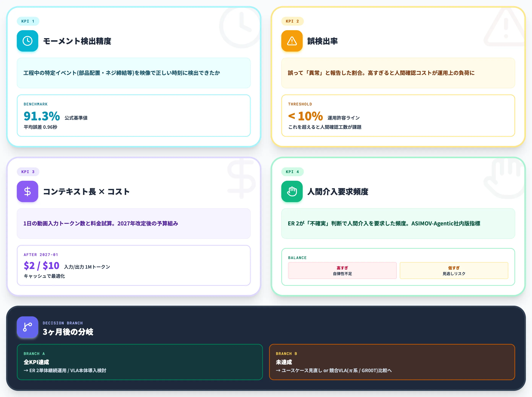Click the THRESHOLD label
Viewport: 532px width, 397px height.
click(300, 104)
